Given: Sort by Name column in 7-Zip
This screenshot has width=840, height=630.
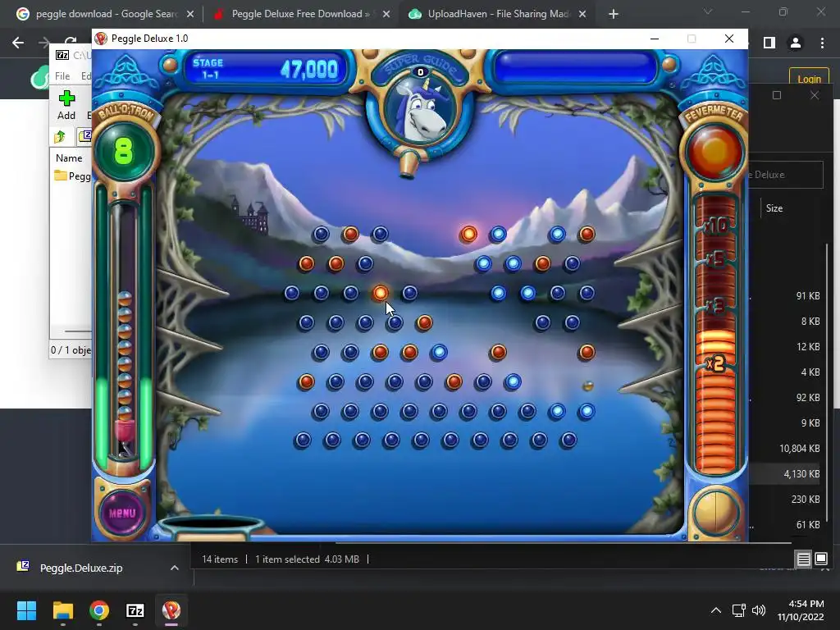Looking at the screenshot, I should [x=69, y=158].
